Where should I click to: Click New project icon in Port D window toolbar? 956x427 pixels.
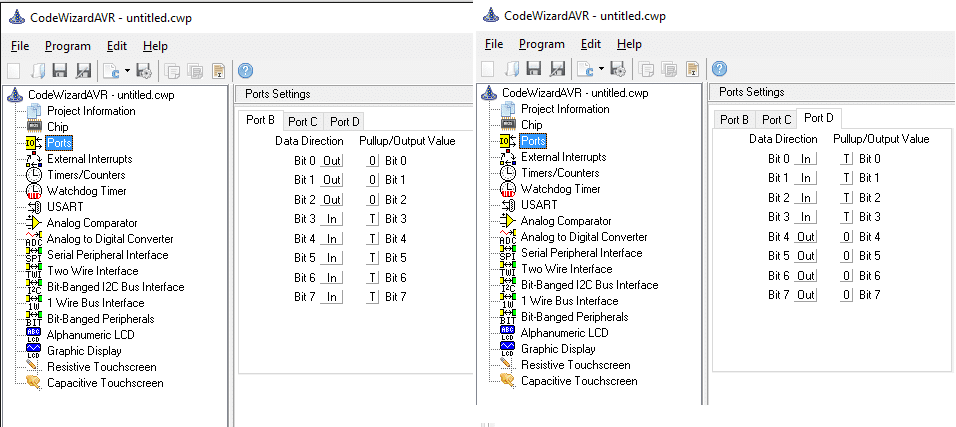[x=487, y=68]
